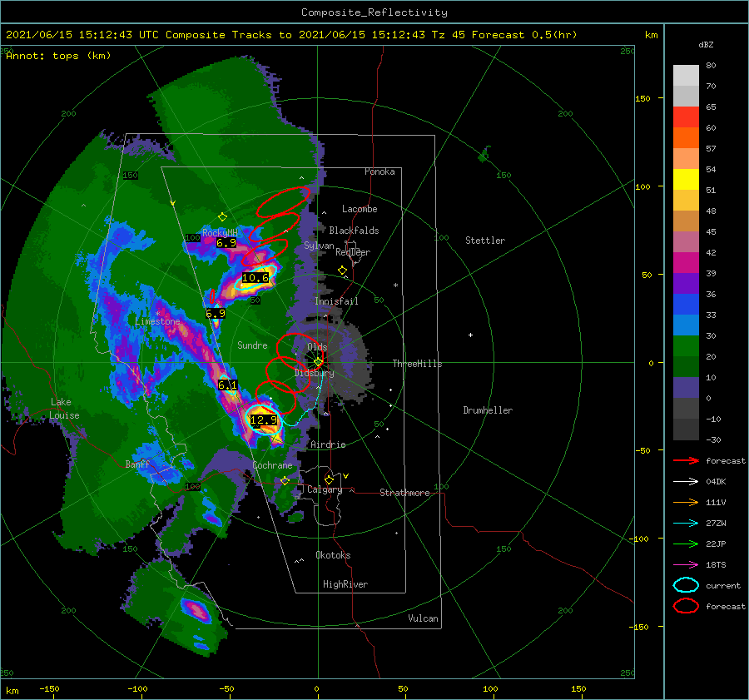This screenshot has width=749, height=700.
Task: Click the RedDeer city label
Action: [x=353, y=252]
